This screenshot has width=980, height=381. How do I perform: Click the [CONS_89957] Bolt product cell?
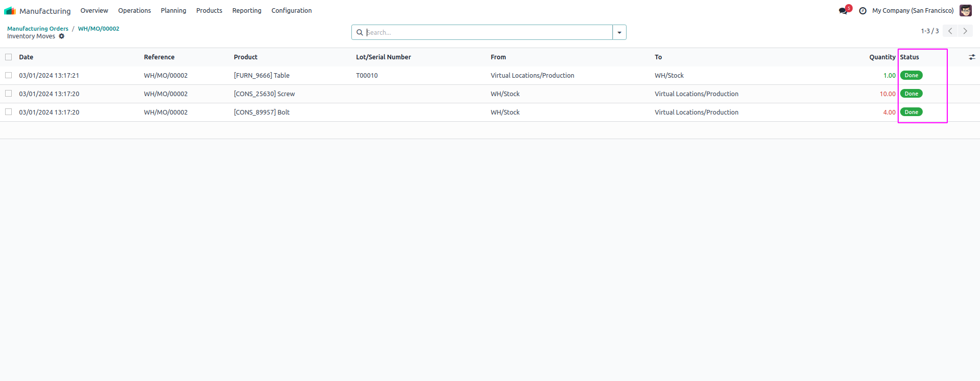click(261, 113)
